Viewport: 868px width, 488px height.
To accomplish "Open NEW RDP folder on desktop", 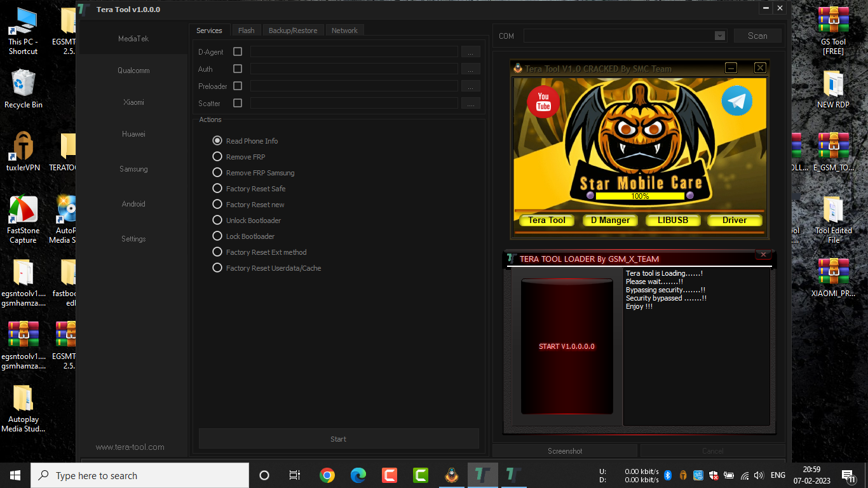I will (834, 89).
